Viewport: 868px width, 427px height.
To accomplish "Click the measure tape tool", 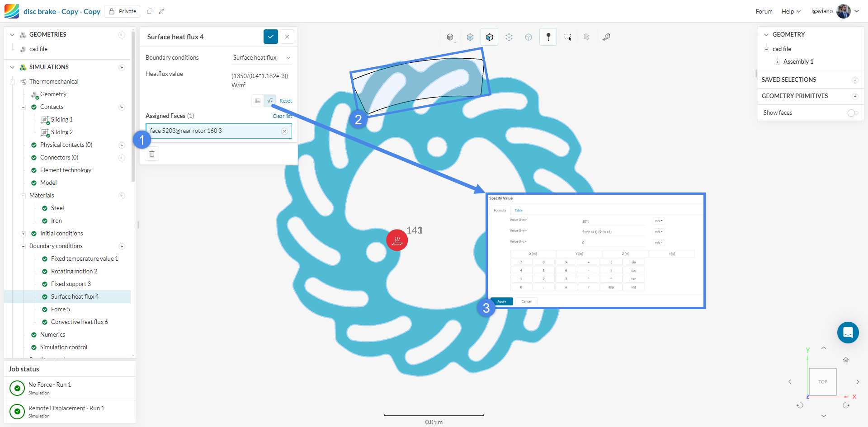I will pyautogui.click(x=606, y=37).
